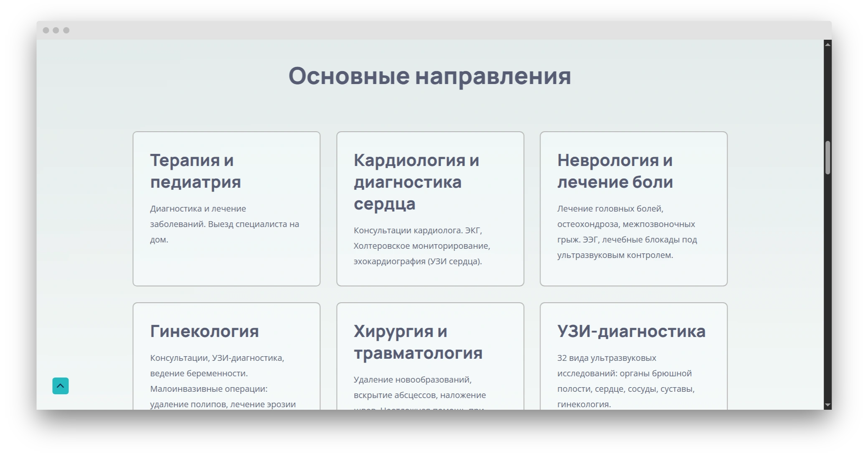Screen dimensions: 868x462
Task: Open the 'Гинекология' card heading
Action: (204, 331)
